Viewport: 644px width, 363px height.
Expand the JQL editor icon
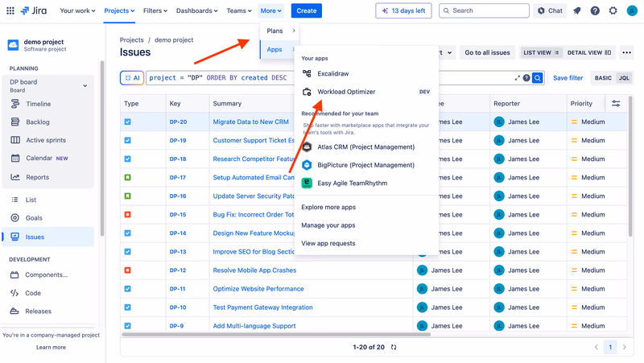[517, 78]
